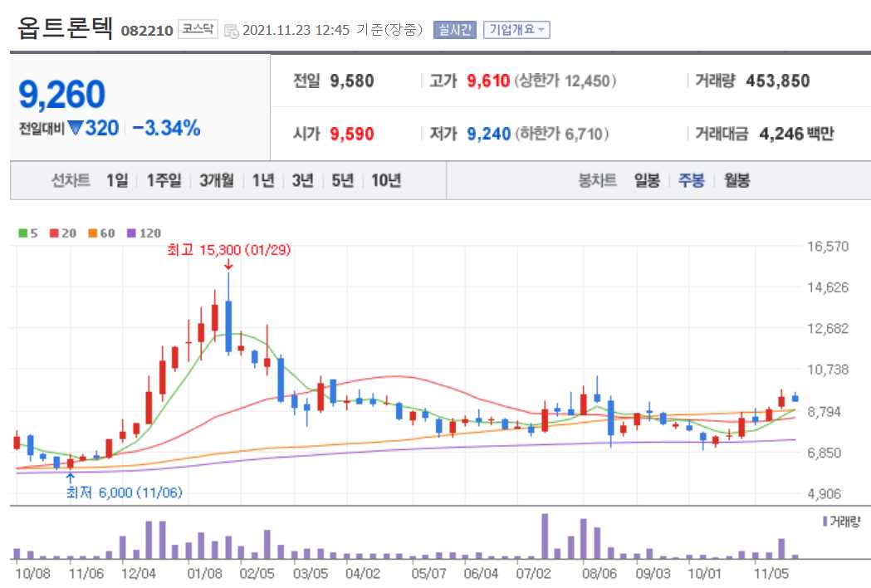The width and height of the screenshot is (871, 588).
Task: Click the 거래량 volume legend label
Action: 841,522
